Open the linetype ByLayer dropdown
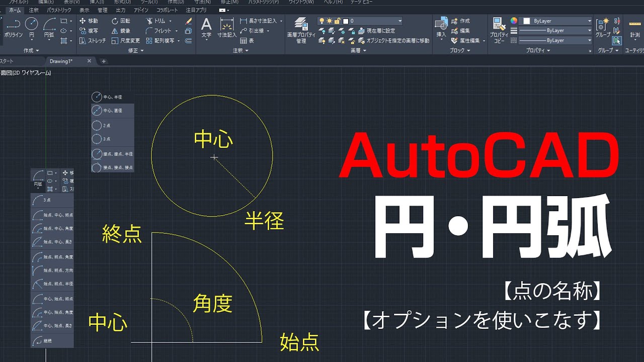Viewport: 644px width, 362px height. point(555,40)
